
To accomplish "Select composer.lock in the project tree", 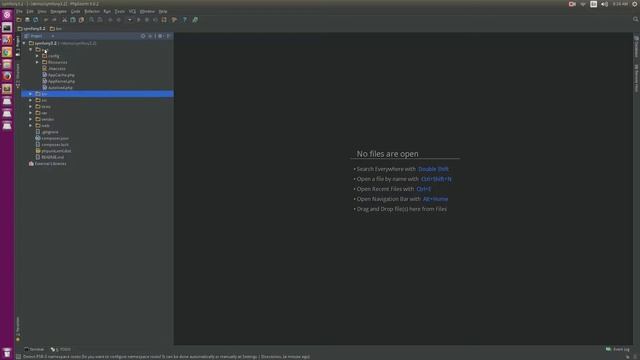I will pyautogui.click(x=55, y=144).
